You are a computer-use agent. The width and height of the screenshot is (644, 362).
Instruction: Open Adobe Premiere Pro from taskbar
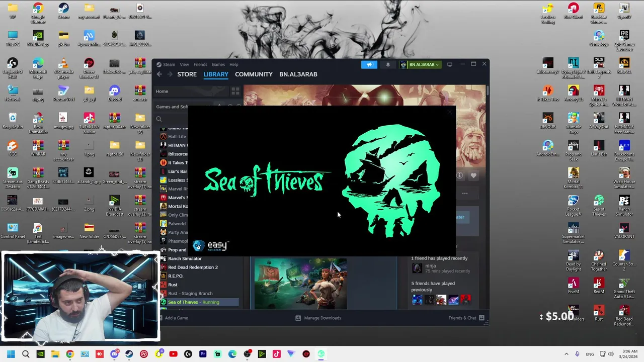pos(203,354)
